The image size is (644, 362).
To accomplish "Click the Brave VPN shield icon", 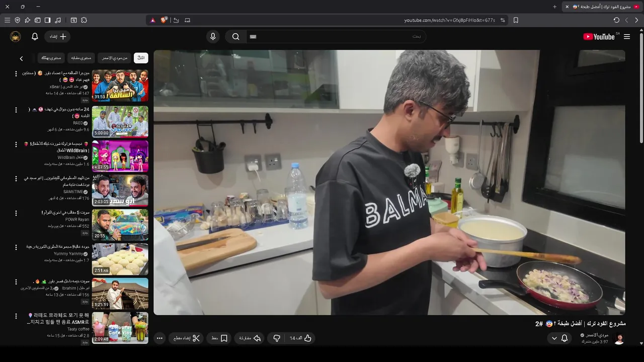I will [x=18, y=20].
